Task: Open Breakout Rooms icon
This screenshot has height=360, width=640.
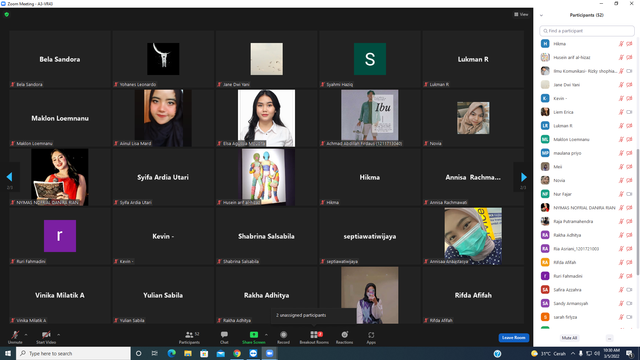Action: tap(314, 335)
